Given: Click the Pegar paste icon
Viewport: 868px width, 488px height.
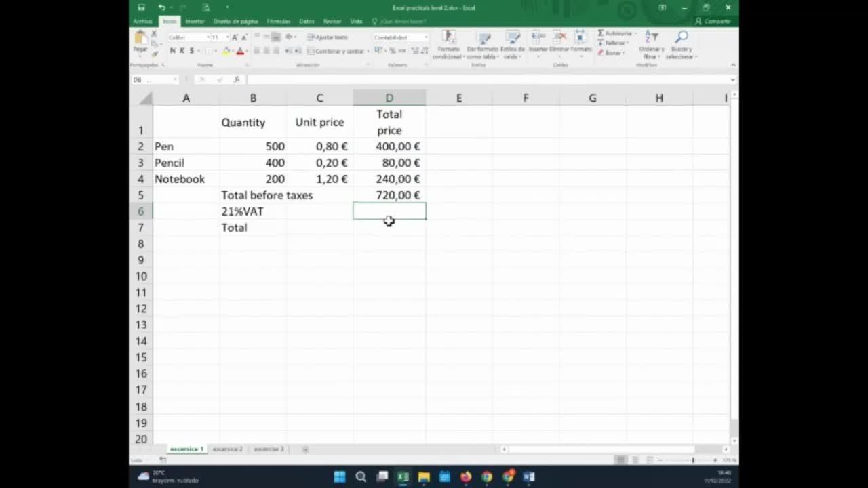Looking at the screenshot, I should pos(140,38).
